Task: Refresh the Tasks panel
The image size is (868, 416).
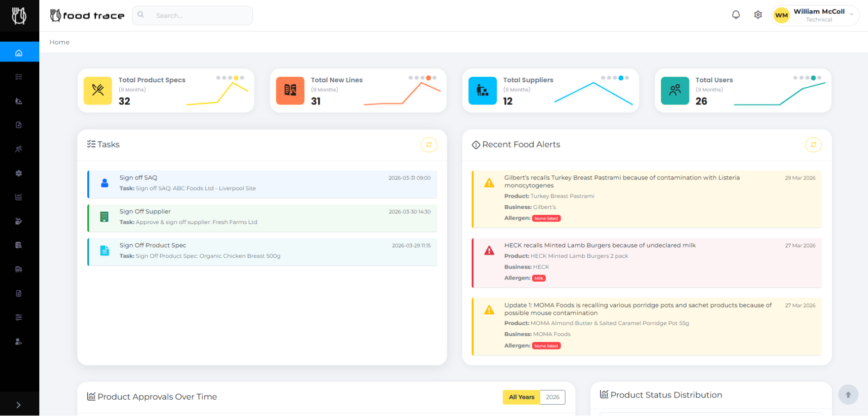Action: click(429, 145)
